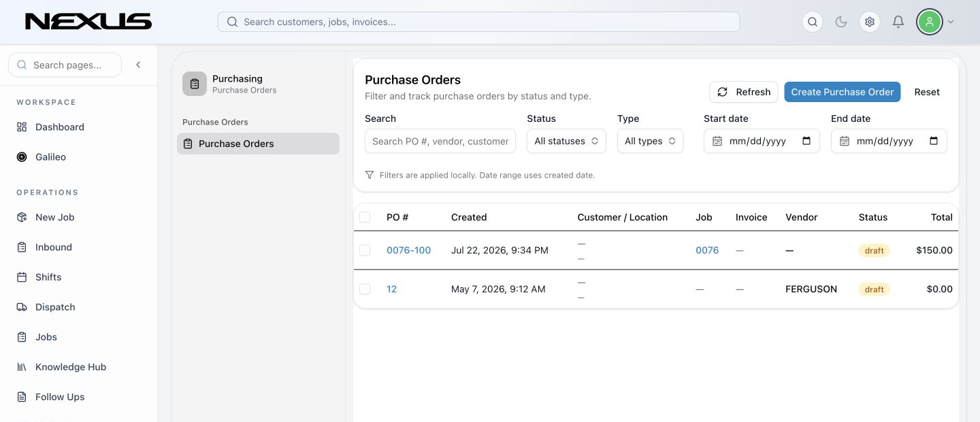
Task: Click the Shifts calendar icon
Action: coord(22,277)
